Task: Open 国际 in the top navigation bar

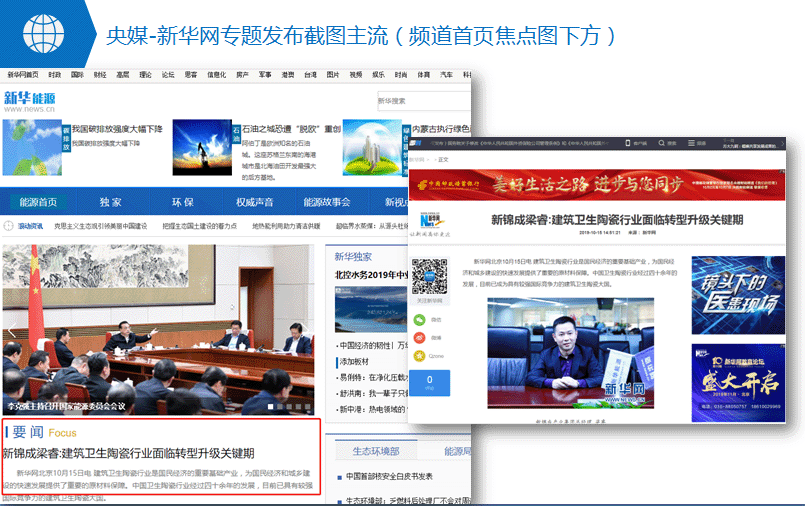Action: (77, 75)
